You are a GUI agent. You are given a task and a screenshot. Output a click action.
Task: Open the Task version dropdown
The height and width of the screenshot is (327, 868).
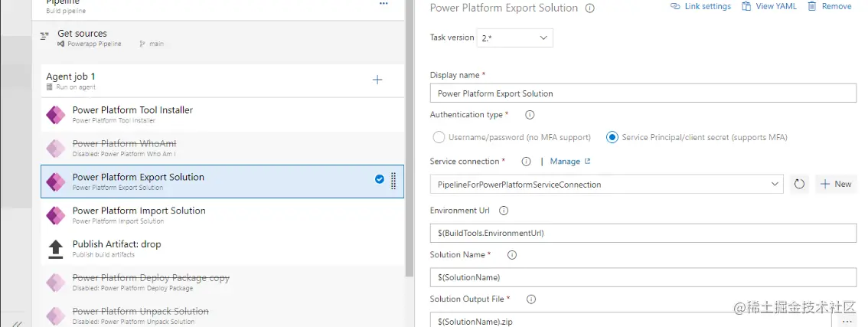[514, 38]
